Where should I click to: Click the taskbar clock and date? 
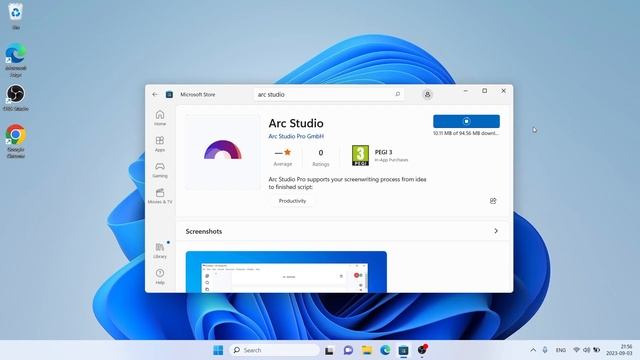pos(619,350)
